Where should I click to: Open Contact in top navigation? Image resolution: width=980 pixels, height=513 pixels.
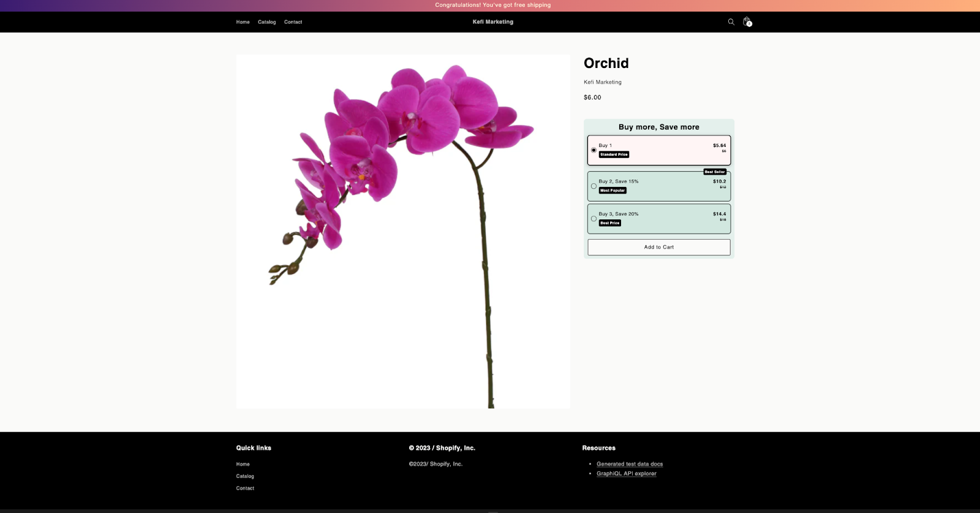(293, 22)
